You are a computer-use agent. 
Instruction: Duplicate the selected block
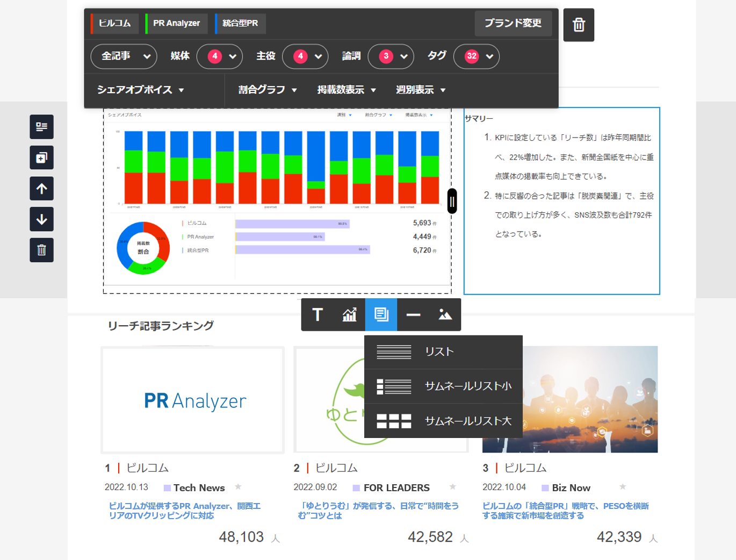tap(41, 158)
